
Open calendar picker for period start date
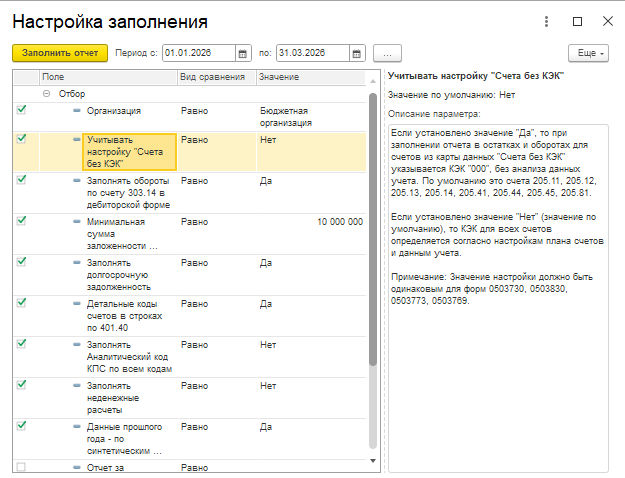click(243, 53)
